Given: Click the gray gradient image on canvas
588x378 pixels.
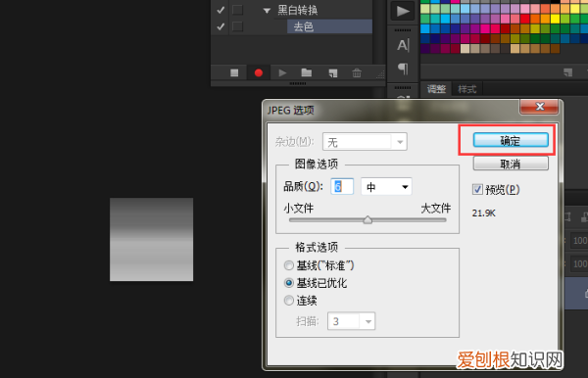Looking at the screenshot, I should pos(152,239).
